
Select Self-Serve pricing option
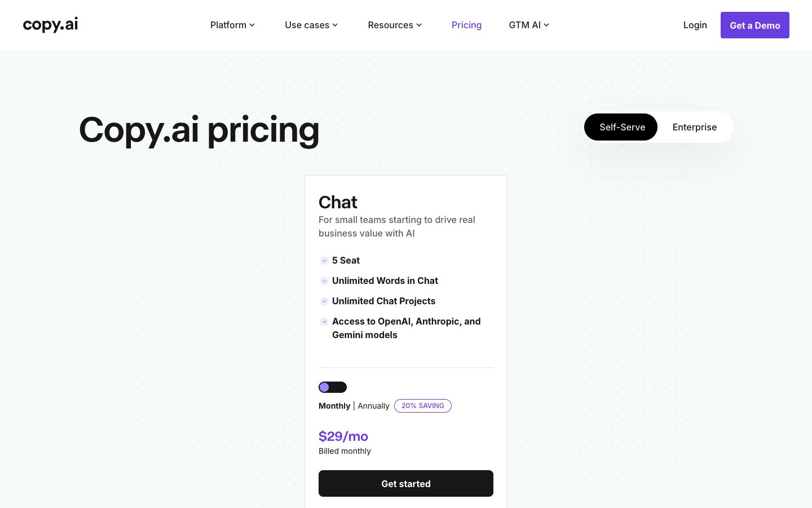tap(621, 127)
